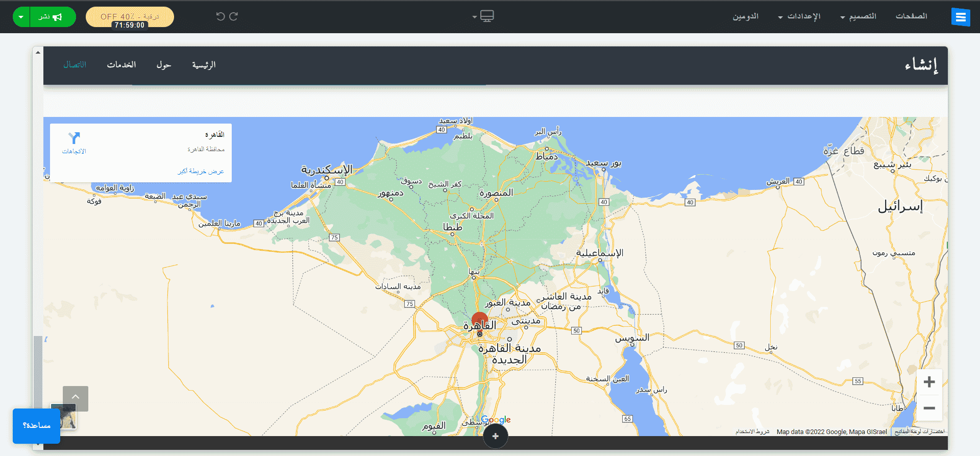The image size is (980, 456).
Task: Open the مساعدة؟ help button
Action: click(x=36, y=425)
